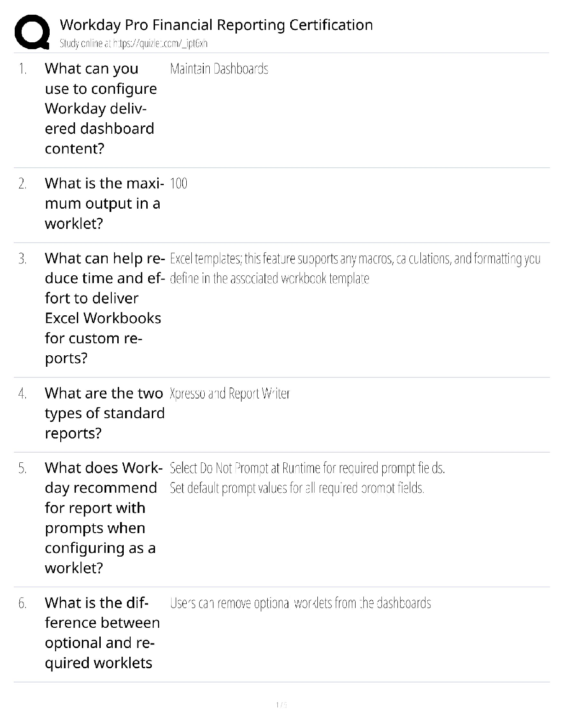Select the maximum output in a worklet question
563x728 pixels.
click(103, 203)
